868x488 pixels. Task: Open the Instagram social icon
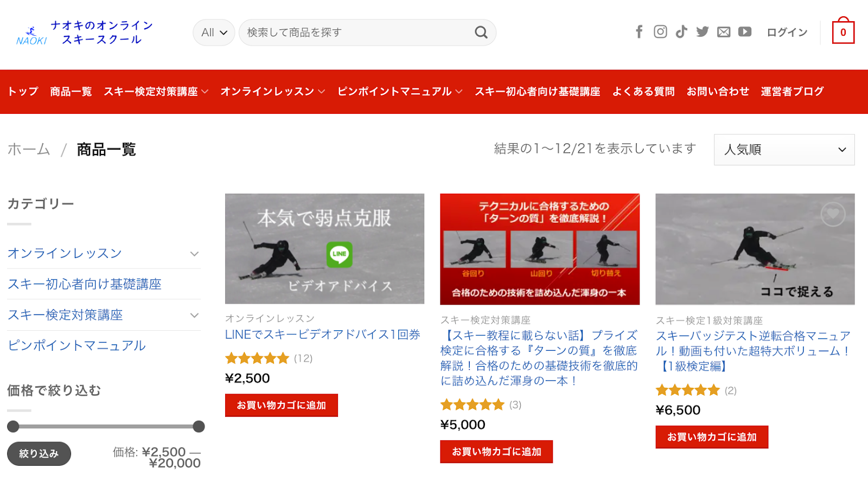click(660, 32)
